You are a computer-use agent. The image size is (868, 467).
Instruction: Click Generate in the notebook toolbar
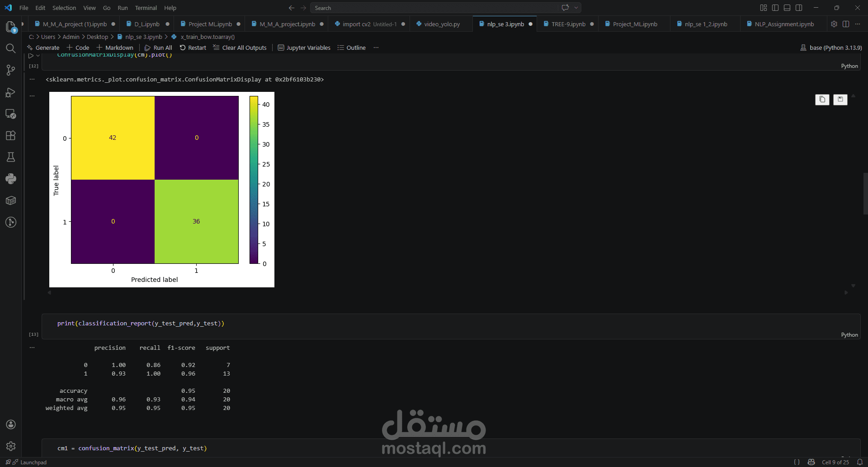point(43,48)
